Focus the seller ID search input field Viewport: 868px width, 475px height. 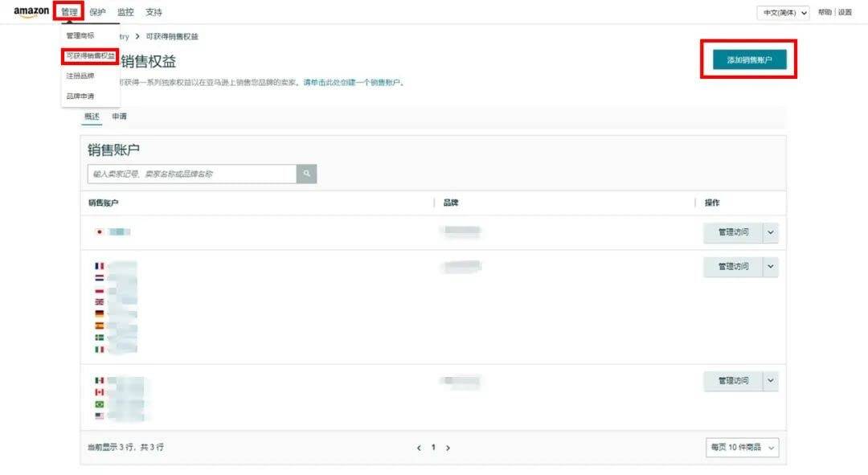pyautogui.click(x=192, y=174)
